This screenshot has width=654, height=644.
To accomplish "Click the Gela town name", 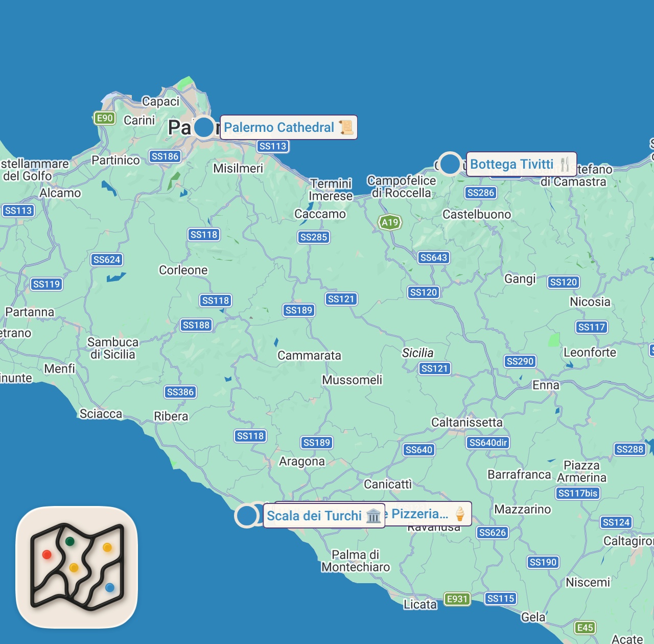I will pos(533,617).
